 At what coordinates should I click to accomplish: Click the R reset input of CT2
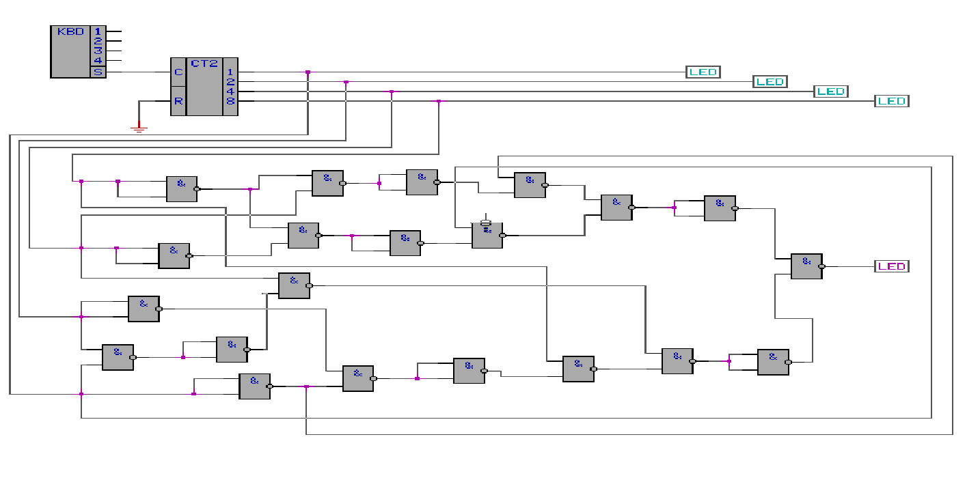point(178,101)
